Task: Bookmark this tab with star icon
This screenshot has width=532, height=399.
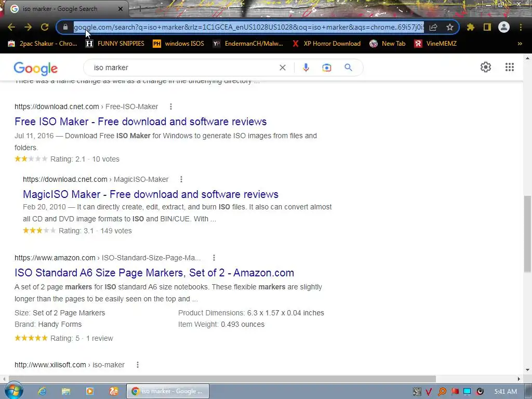Action: pos(449,27)
